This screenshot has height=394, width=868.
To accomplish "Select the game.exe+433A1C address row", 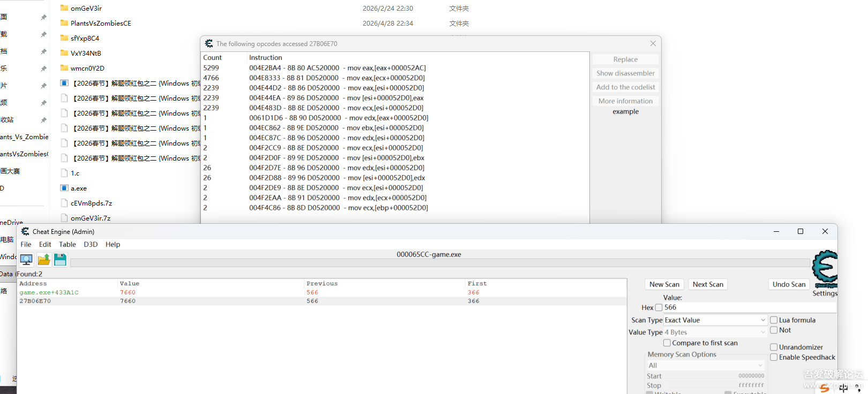I will click(321, 292).
